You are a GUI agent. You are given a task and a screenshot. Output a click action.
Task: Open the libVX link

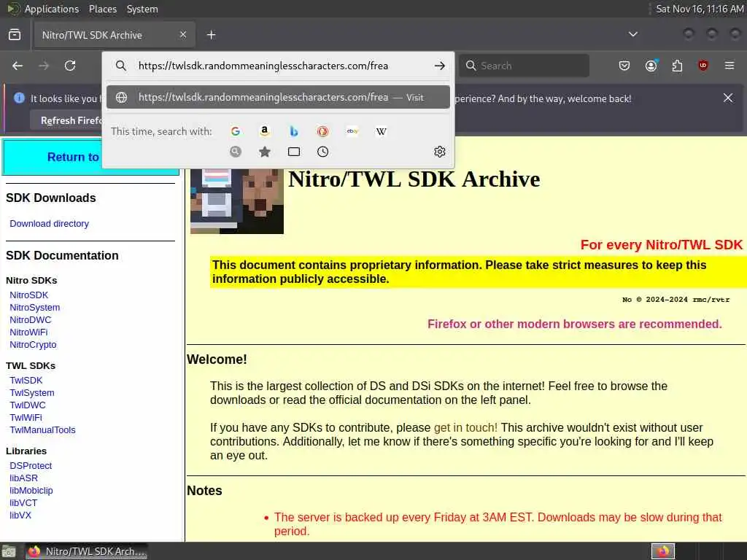[x=20, y=516]
